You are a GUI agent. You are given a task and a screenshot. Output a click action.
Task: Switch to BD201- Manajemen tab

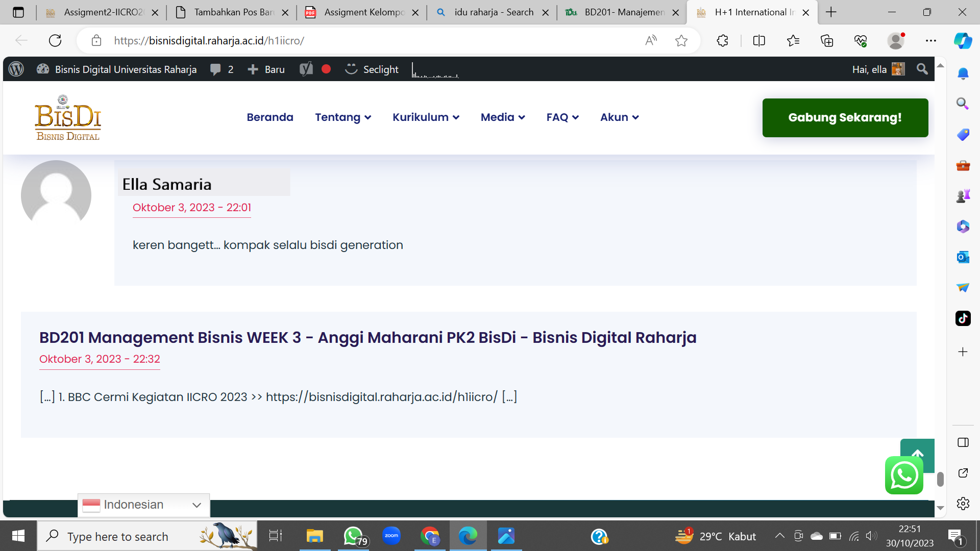coord(622,12)
